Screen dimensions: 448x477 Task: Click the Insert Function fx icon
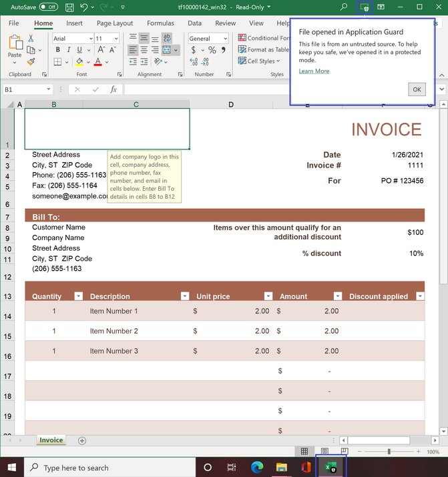click(x=114, y=89)
